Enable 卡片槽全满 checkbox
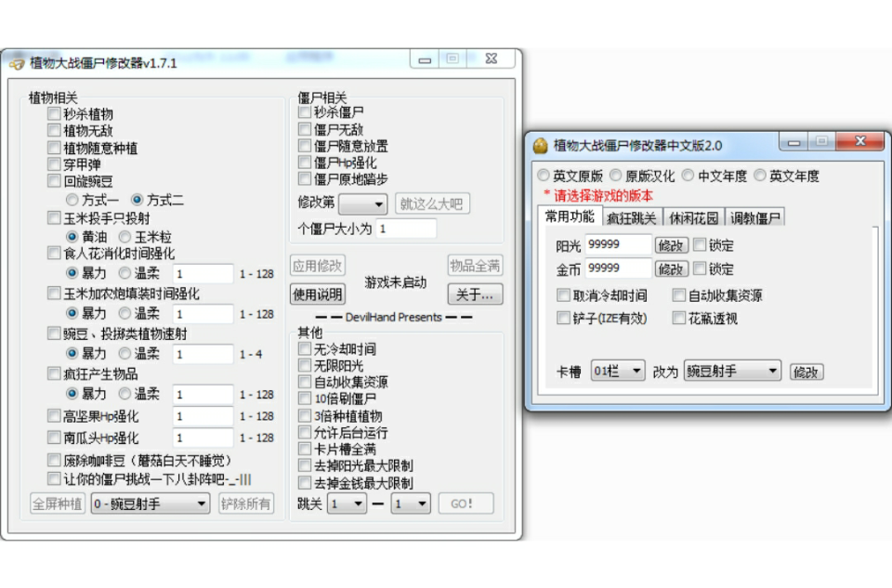The width and height of the screenshot is (892, 588). coord(305,449)
